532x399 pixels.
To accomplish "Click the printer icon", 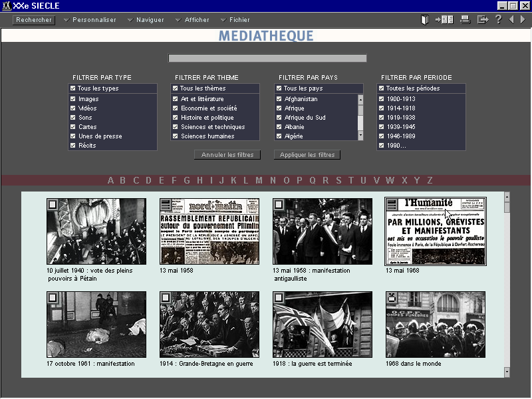I will [x=465, y=20].
